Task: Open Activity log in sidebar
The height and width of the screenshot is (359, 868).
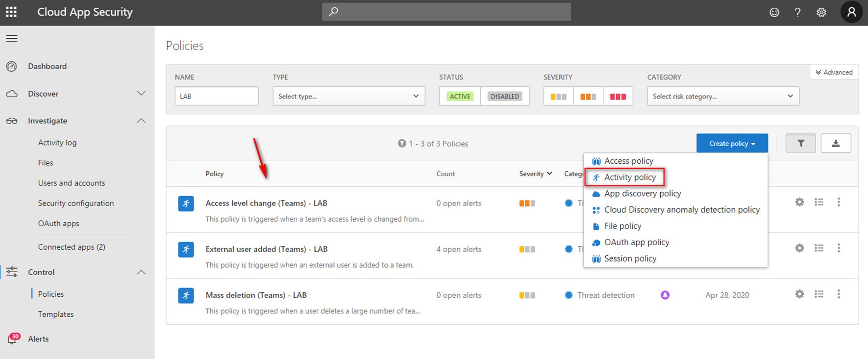Action: (57, 143)
